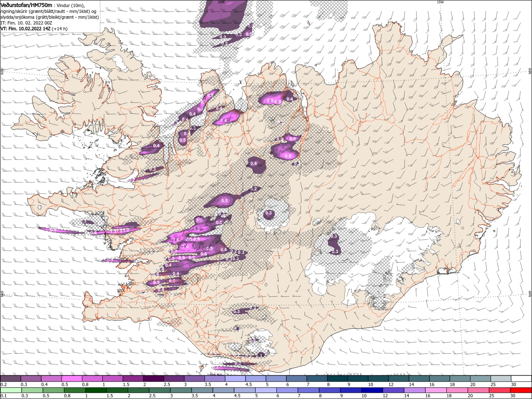532x399 pixels.
Task: Choose the darkest green bottom-row swatch between 1 and 1.5
Action: pyautogui.click(x=96, y=390)
